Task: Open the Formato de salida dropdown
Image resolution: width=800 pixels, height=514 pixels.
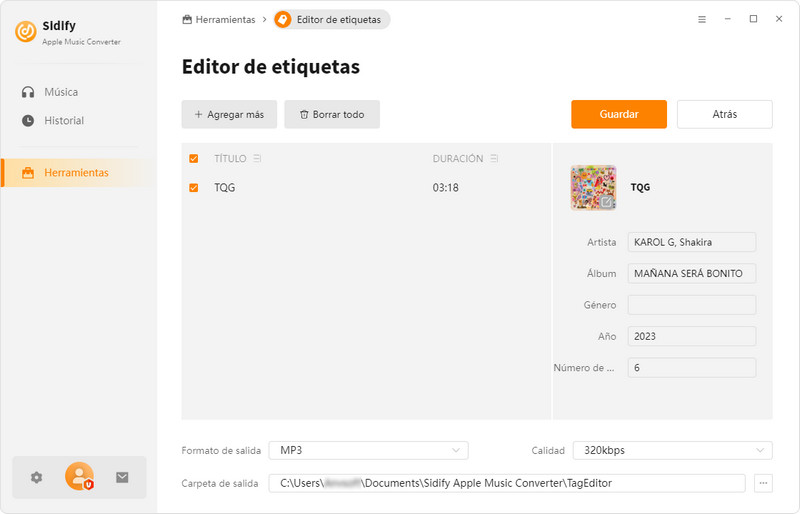Action: pos(368,450)
